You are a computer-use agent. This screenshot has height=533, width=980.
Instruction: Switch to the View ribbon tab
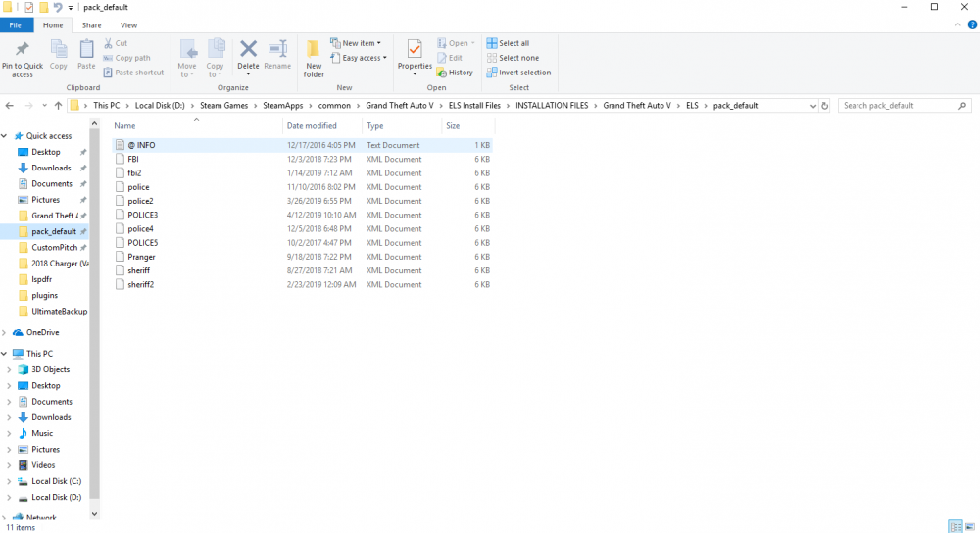point(128,25)
